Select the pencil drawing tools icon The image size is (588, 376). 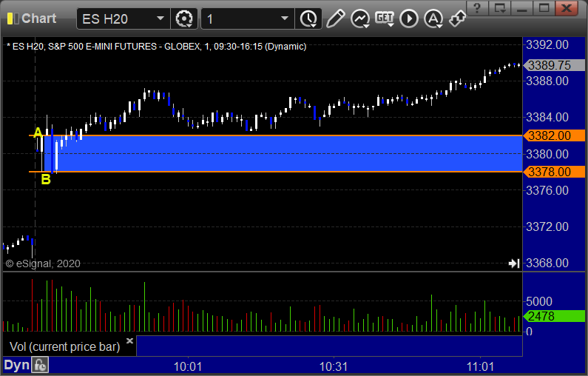pos(335,19)
